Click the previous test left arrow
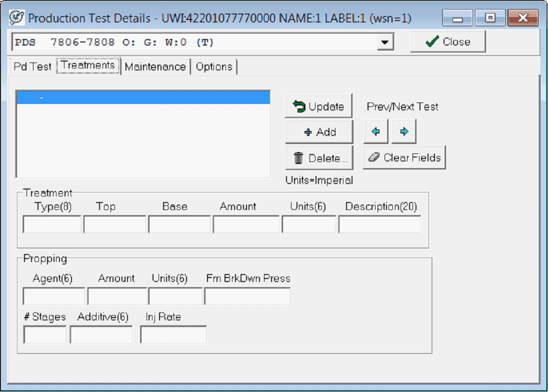 tap(375, 132)
